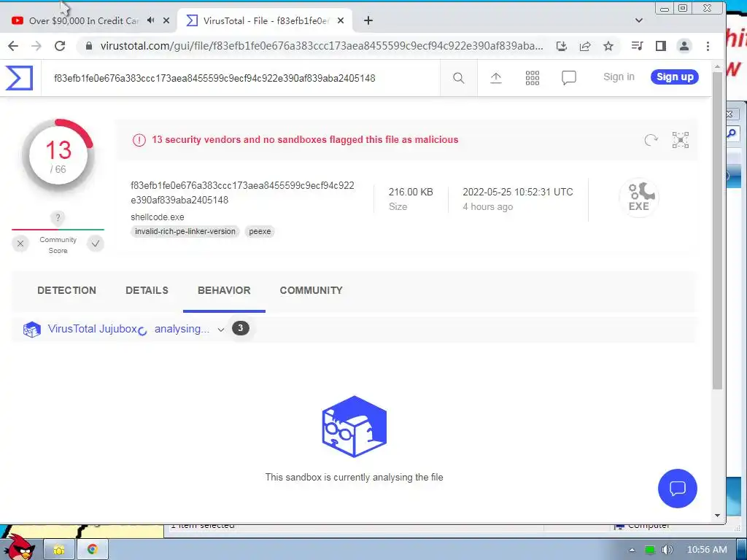Click the 13 detection score gauge
This screenshot has height=560, width=747.
click(58, 156)
